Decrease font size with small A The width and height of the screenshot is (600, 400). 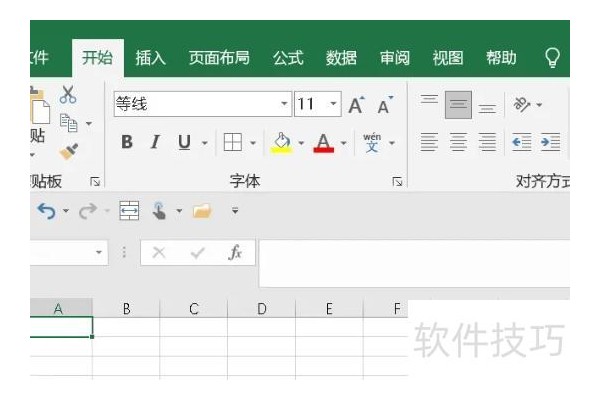coord(385,105)
